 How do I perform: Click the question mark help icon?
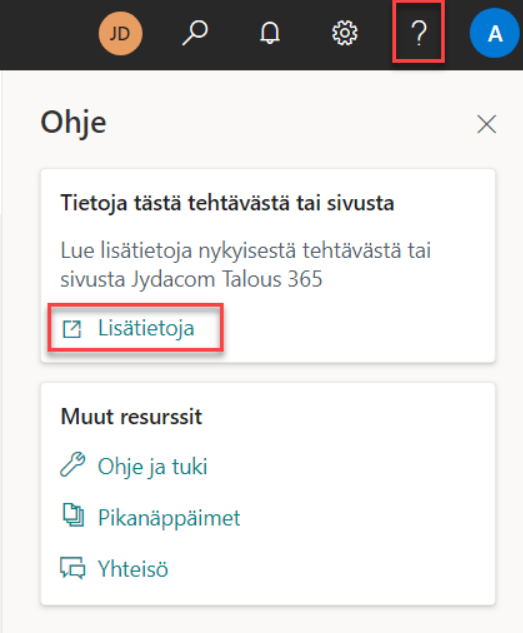point(419,33)
